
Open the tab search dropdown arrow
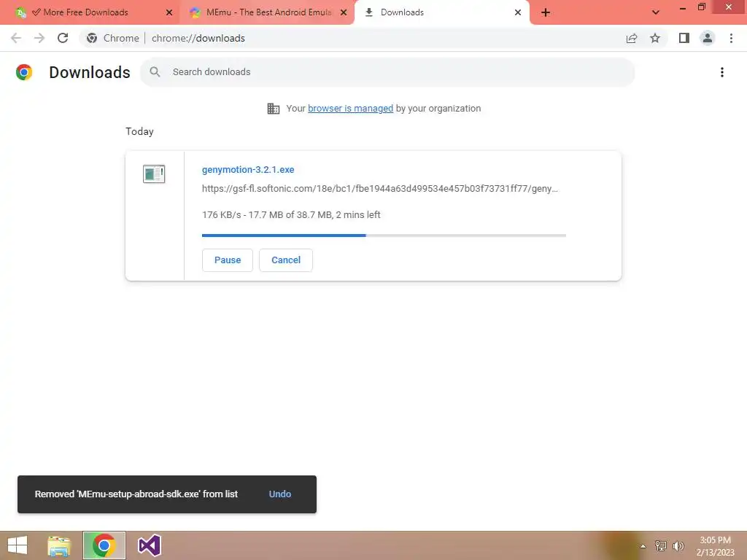pos(656,12)
